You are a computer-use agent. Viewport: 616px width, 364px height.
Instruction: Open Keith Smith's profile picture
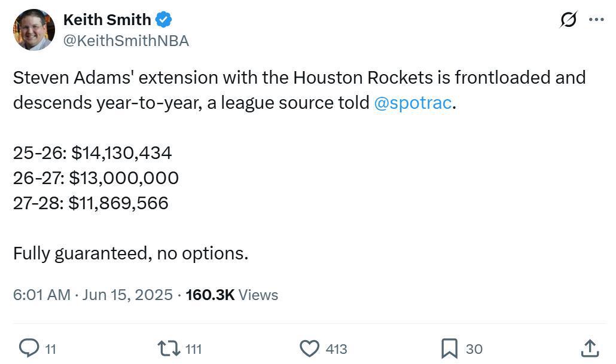point(33,30)
